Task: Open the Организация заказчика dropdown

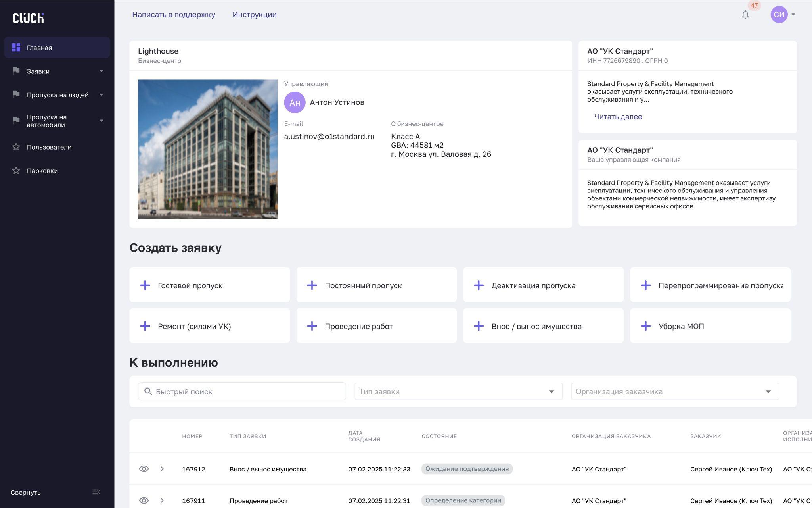Action: pyautogui.click(x=675, y=391)
